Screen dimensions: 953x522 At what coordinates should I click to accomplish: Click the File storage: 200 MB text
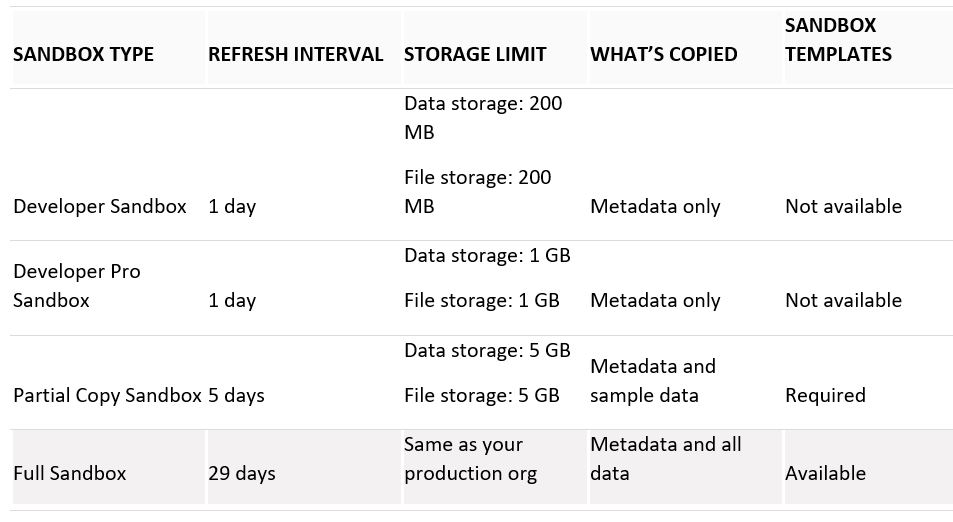(x=478, y=191)
